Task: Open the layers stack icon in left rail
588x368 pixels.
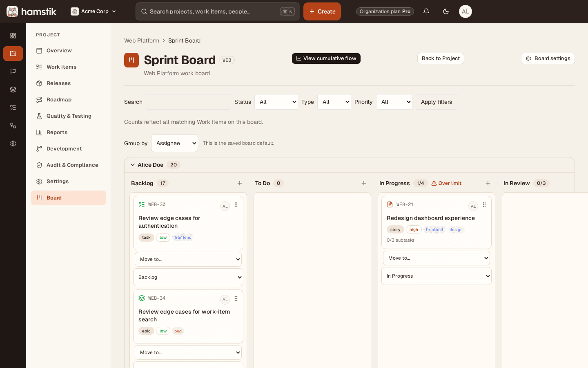Action: pyautogui.click(x=13, y=90)
